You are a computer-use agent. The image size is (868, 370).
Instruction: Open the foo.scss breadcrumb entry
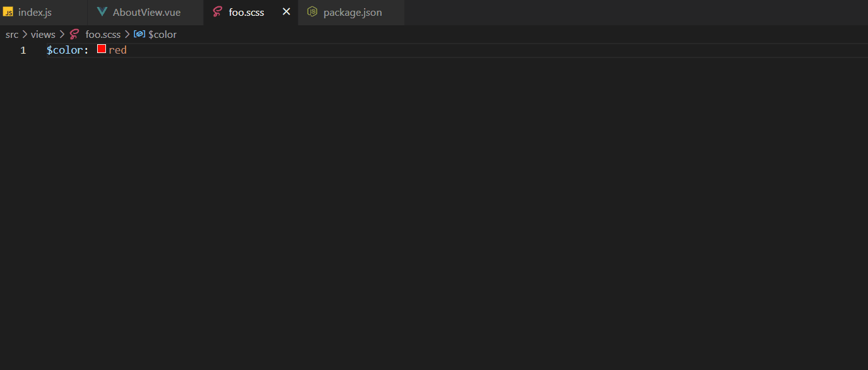click(103, 34)
